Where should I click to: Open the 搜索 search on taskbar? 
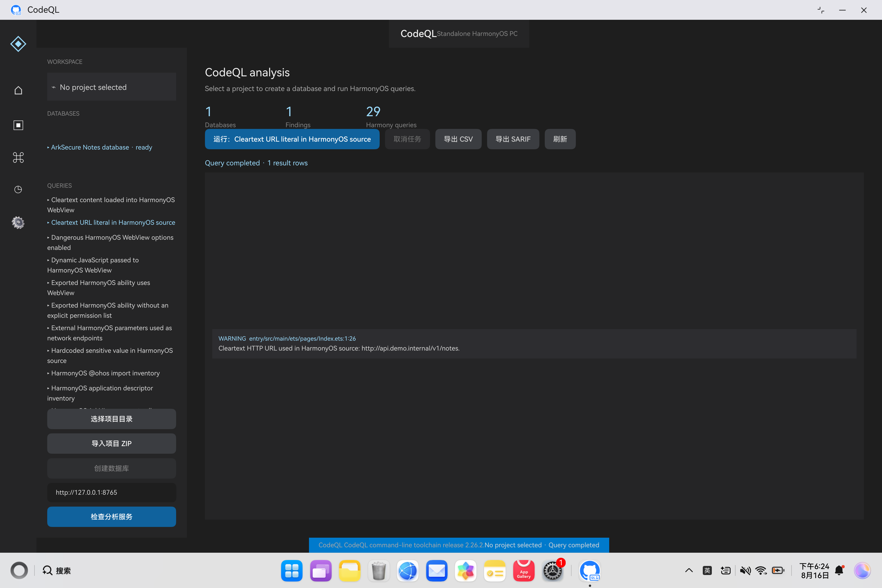[x=57, y=570]
